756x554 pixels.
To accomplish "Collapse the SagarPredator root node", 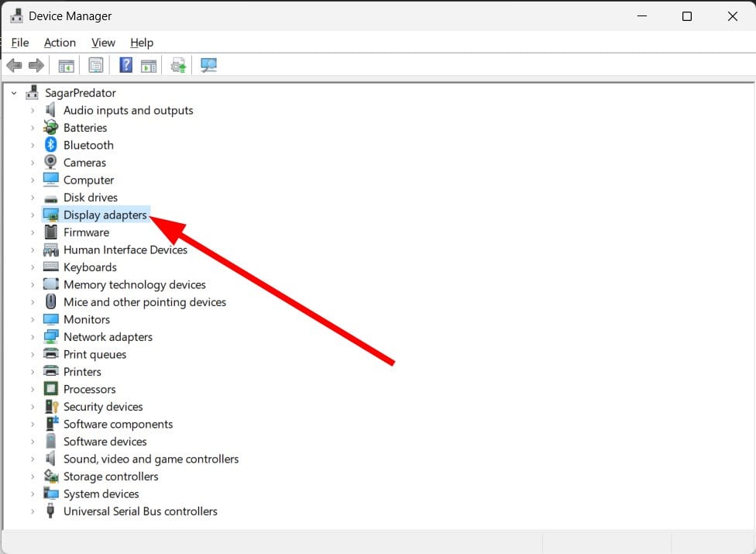I will pyautogui.click(x=14, y=93).
